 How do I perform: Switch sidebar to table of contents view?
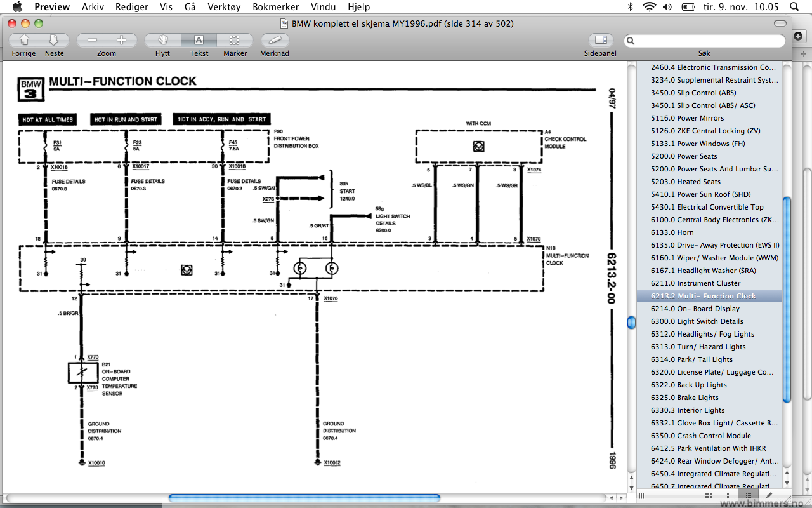(x=748, y=495)
